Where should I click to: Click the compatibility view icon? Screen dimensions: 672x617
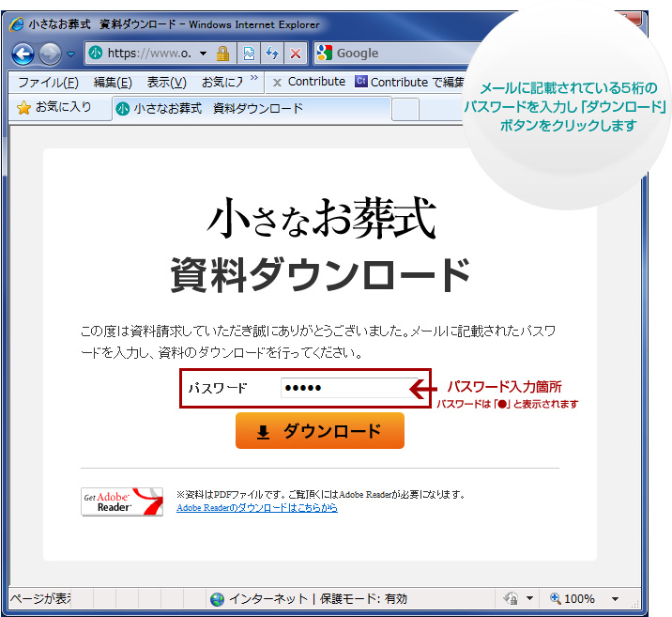tap(249, 54)
